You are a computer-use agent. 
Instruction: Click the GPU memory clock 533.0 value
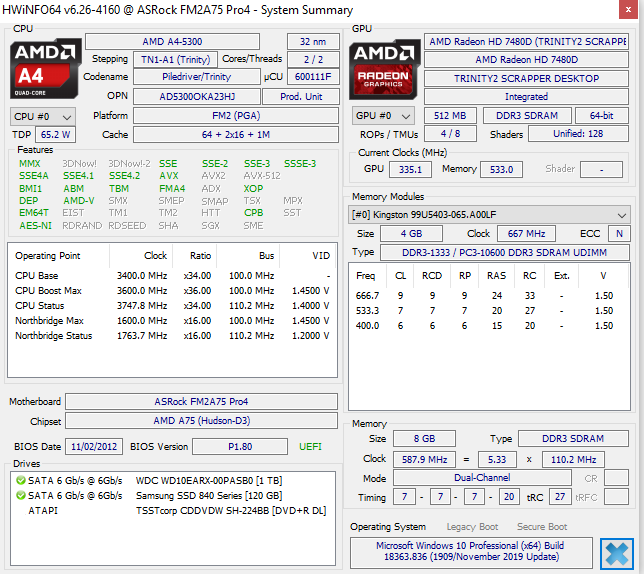[501, 170]
